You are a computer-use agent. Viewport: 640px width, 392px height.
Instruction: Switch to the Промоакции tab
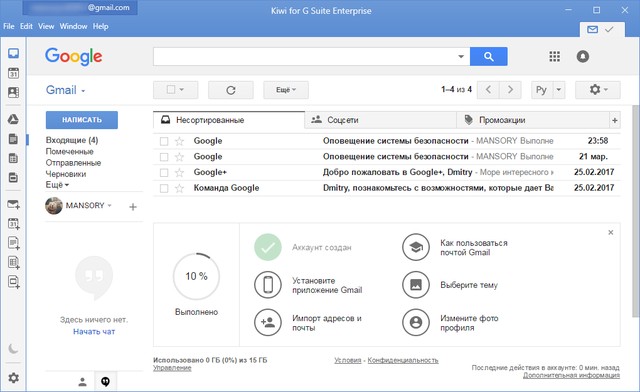[x=532, y=120]
